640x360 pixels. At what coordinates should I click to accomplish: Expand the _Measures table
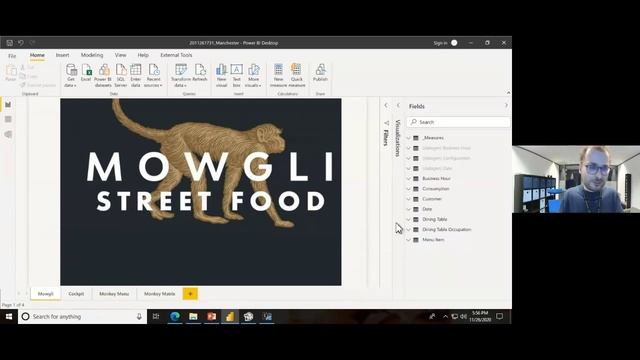coord(409,138)
